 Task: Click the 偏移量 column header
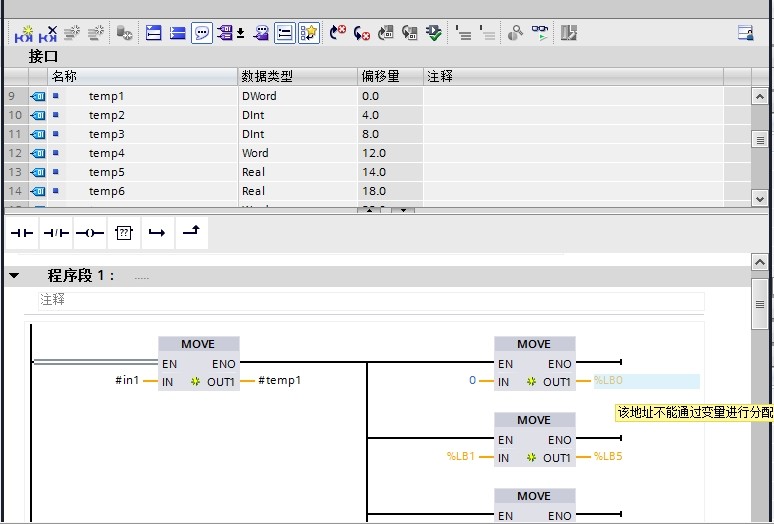click(390, 76)
